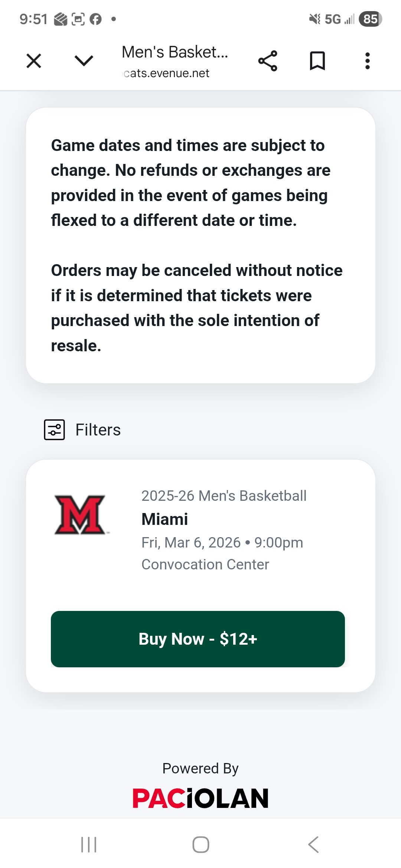Bookmark this page

[317, 61]
